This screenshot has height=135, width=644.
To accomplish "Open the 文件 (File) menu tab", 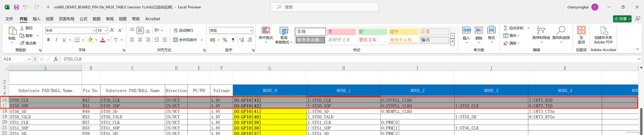I will pos(9,19).
